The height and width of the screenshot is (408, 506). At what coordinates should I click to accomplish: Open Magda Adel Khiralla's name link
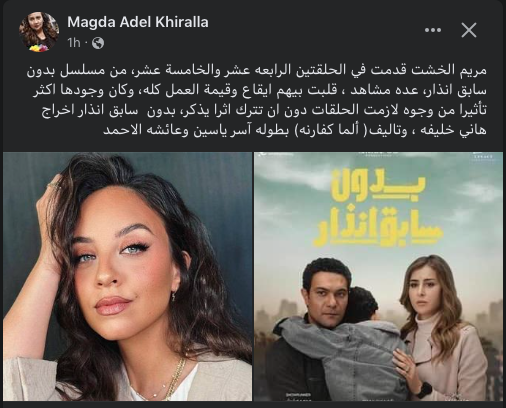pyautogui.click(x=138, y=22)
